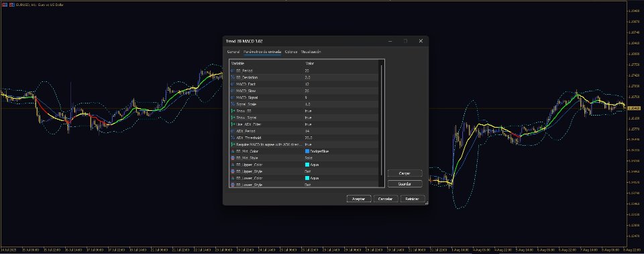644x254 pixels.
Task: Click the first flag icon beside EURUSD chart title
Action: pos(5,5)
